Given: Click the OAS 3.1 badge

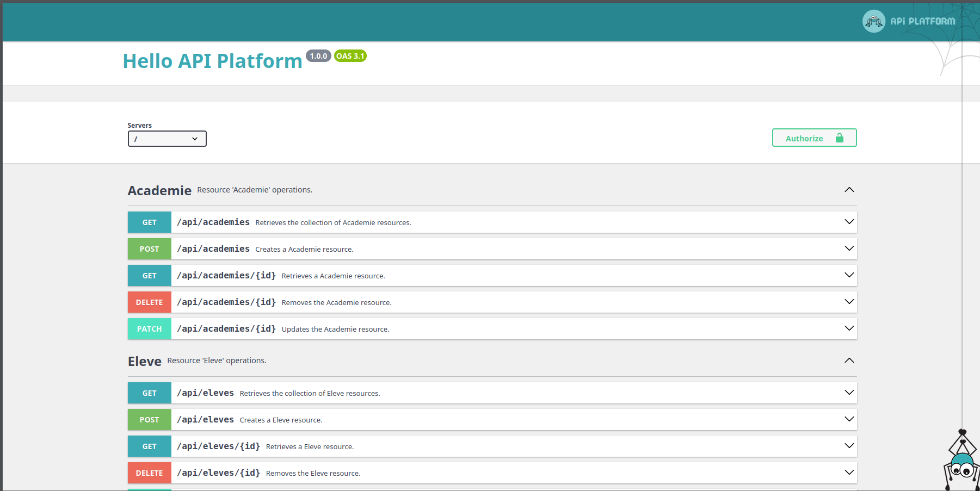Looking at the screenshot, I should [x=350, y=56].
